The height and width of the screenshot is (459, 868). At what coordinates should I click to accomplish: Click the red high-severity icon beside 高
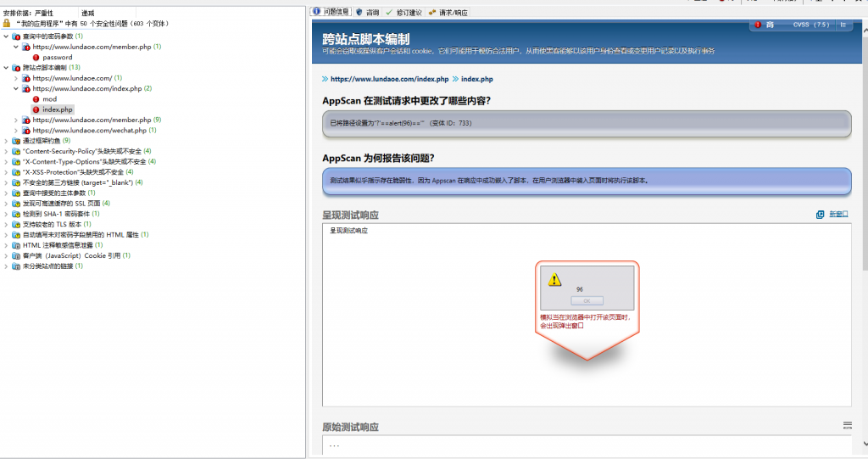point(758,25)
